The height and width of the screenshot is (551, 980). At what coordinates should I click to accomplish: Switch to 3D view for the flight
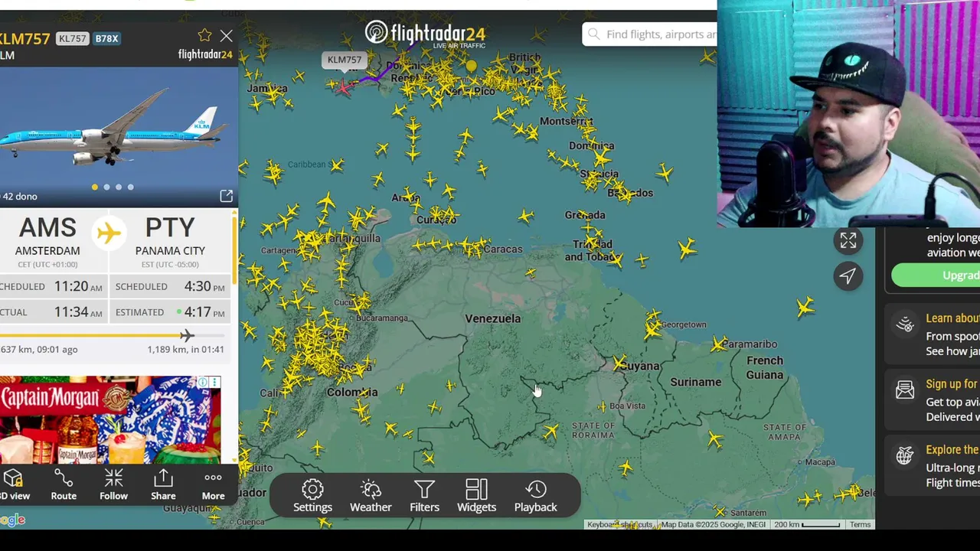[x=13, y=486]
